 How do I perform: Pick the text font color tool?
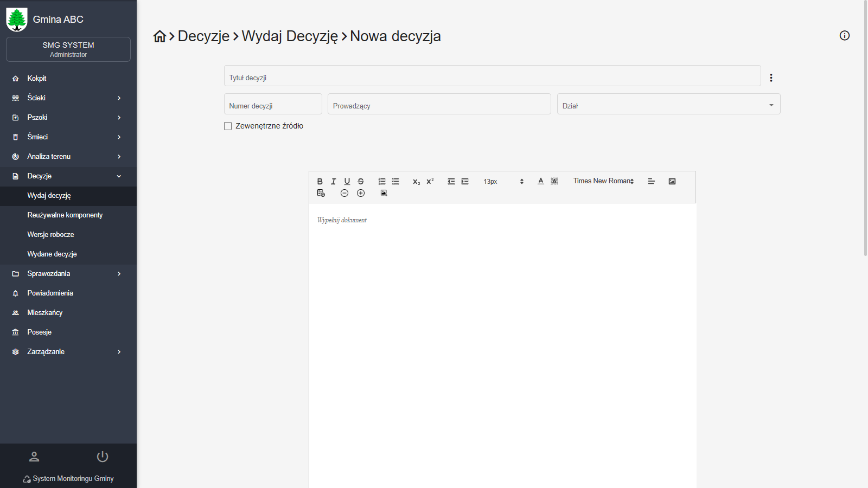tap(541, 182)
